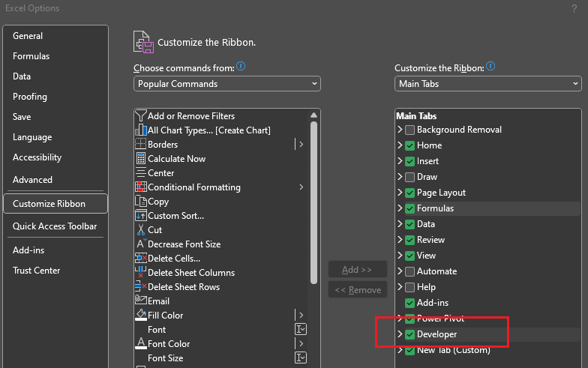588x368 pixels.
Task: Switch to the Trust Center category
Action: point(36,271)
